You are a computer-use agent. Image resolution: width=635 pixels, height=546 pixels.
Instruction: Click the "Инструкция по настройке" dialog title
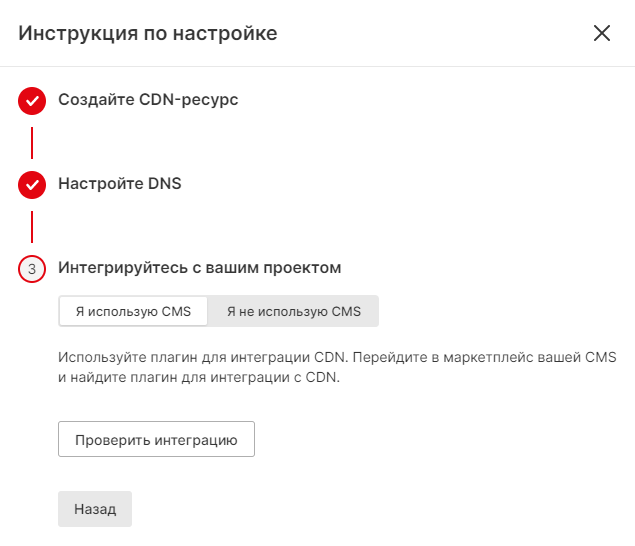tap(148, 34)
